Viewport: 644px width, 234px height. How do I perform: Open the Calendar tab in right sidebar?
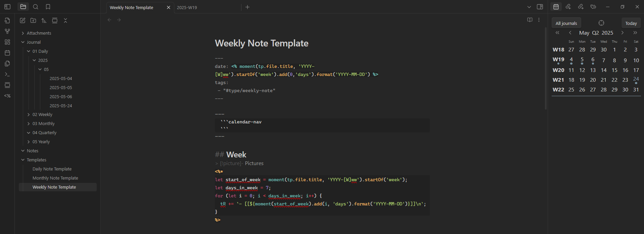(x=556, y=7)
